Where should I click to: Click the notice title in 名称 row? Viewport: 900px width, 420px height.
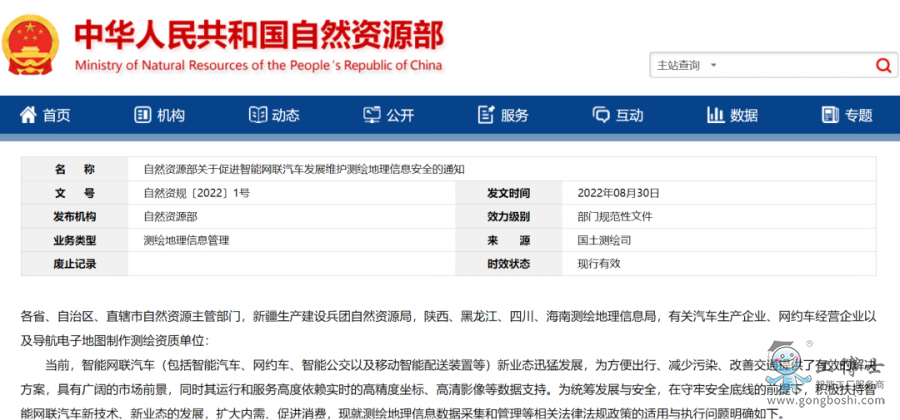coord(304,169)
